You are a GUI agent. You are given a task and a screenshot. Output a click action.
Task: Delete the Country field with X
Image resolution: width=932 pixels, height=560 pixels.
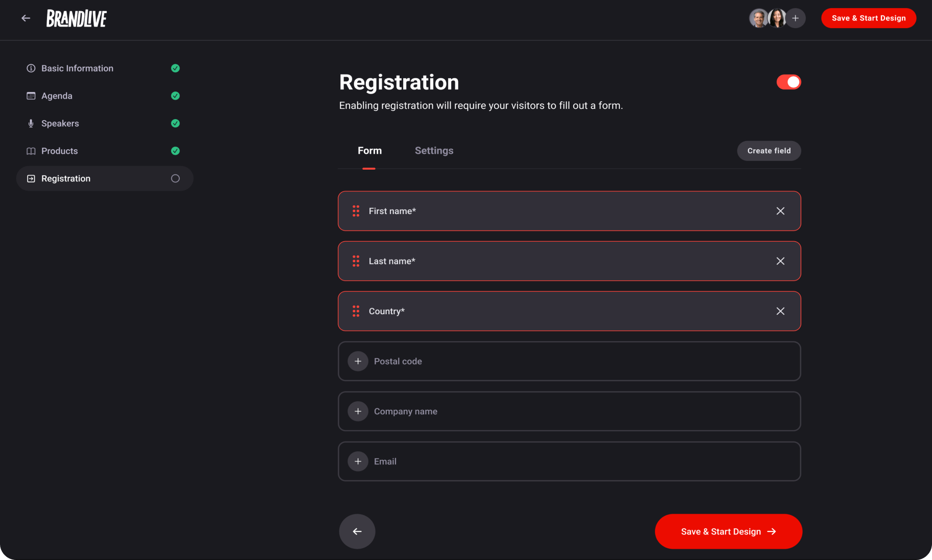point(780,311)
